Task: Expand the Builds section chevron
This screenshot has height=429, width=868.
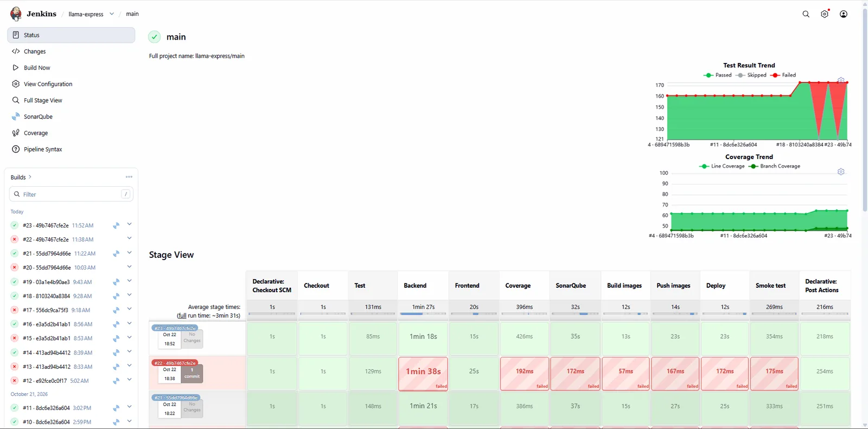Action: (x=30, y=177)
